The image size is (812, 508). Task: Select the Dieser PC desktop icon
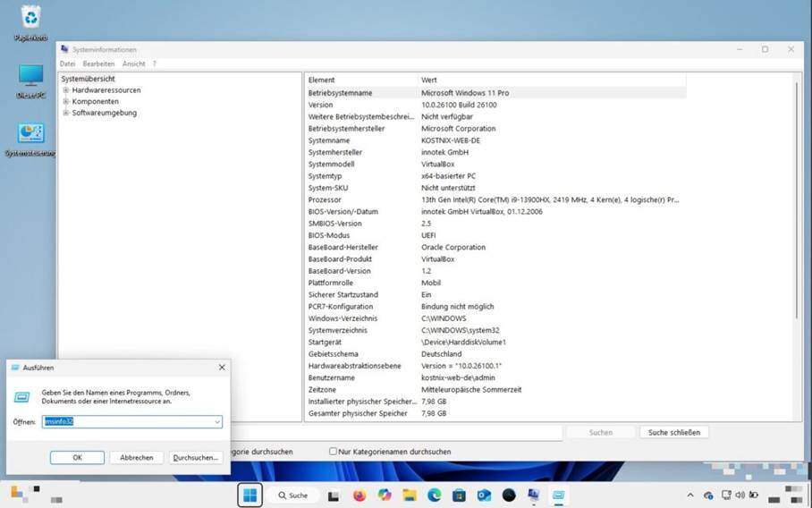[30, 81]
